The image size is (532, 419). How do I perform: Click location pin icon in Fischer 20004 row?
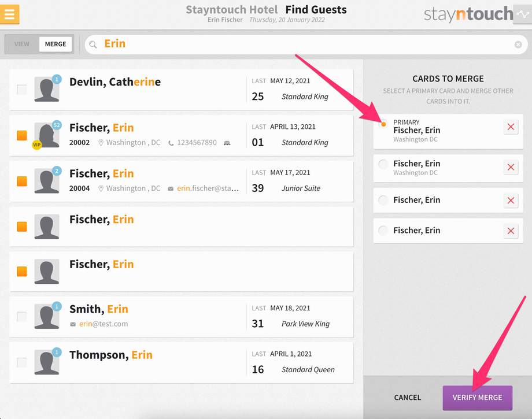tap(101, 188)
